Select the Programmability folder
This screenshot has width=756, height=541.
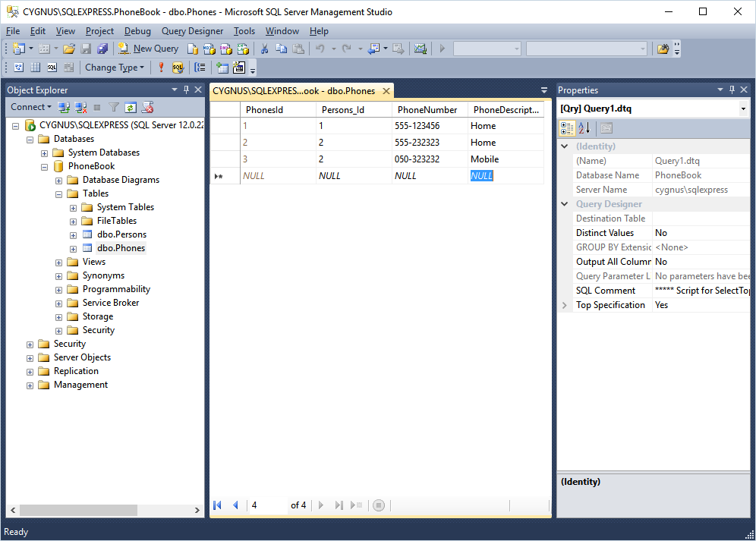pos(116,289)
